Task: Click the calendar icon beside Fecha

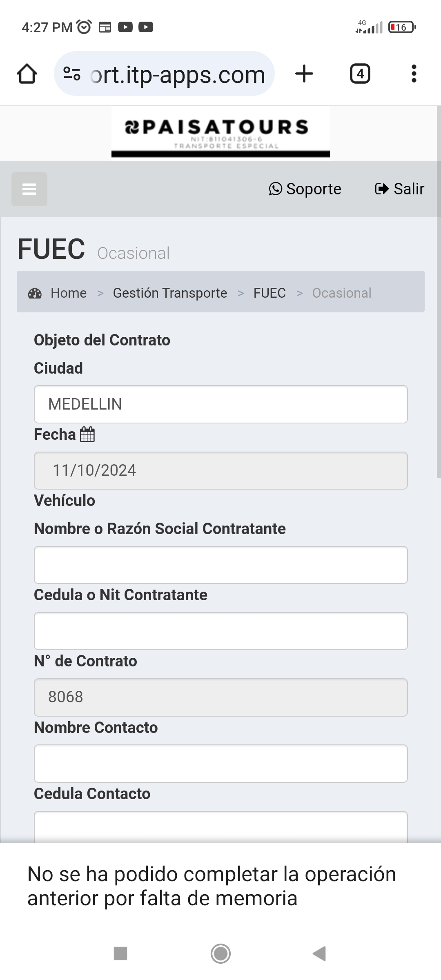Action: tap(87, 434)
